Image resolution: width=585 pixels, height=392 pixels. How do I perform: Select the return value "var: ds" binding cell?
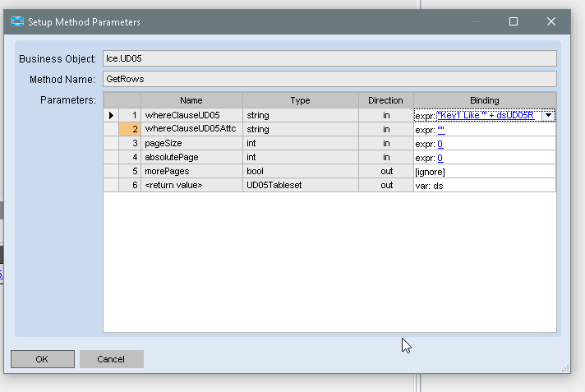pyautogui.click(x=484, y=186)
